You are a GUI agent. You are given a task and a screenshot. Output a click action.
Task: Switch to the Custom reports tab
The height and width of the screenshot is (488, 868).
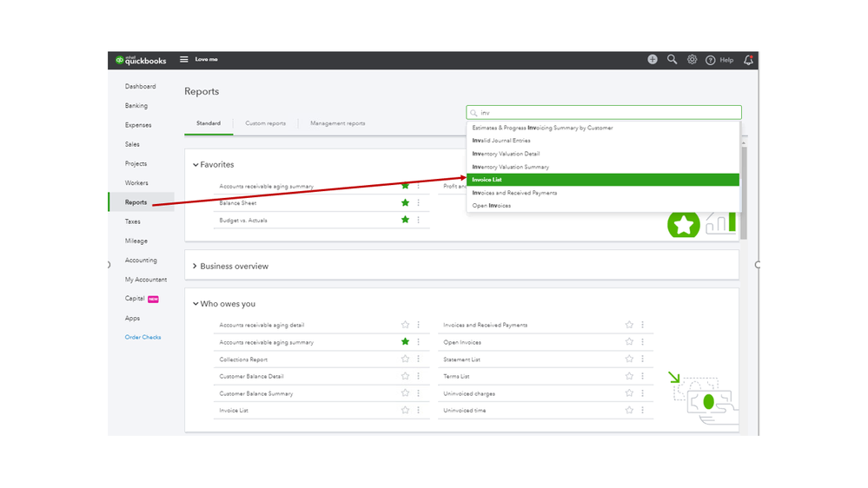pyautogui.click(x=265, y=123)
